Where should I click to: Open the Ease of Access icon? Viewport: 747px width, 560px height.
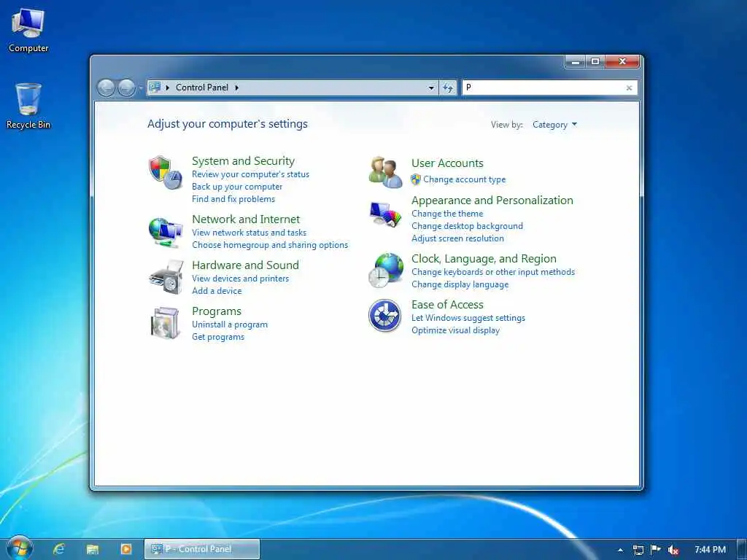point(385,315)
